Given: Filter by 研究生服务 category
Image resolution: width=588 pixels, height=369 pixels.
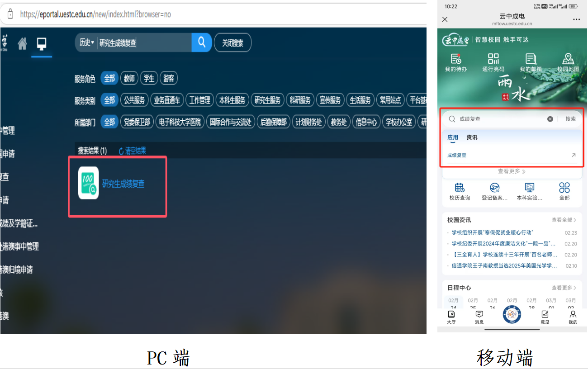Looking at the screenshot, I should coord(267,100).
